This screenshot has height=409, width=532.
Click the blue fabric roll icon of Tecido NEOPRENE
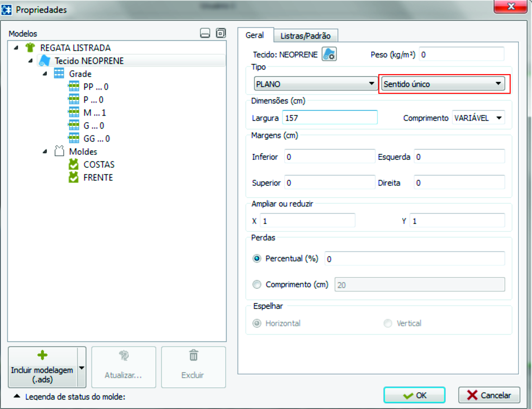[45, 61]
